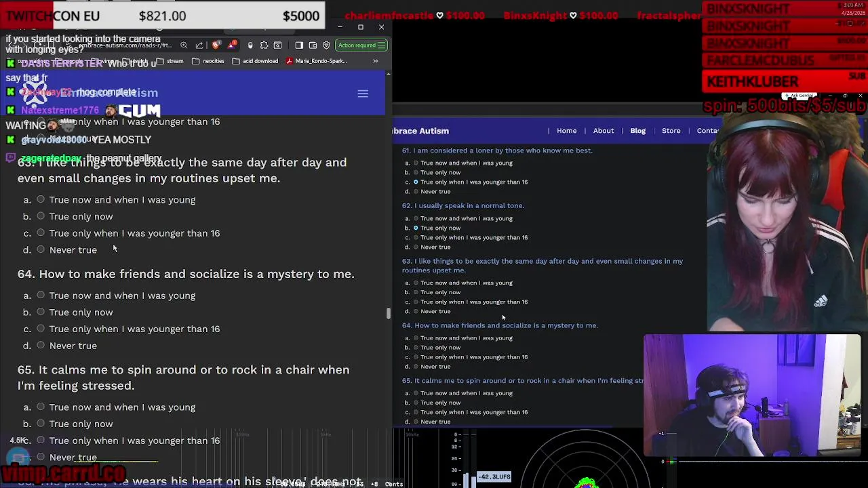868x488 pixels.
Task: Choose 'Never true' for question 65, right window
Action: tap(416, 422)
